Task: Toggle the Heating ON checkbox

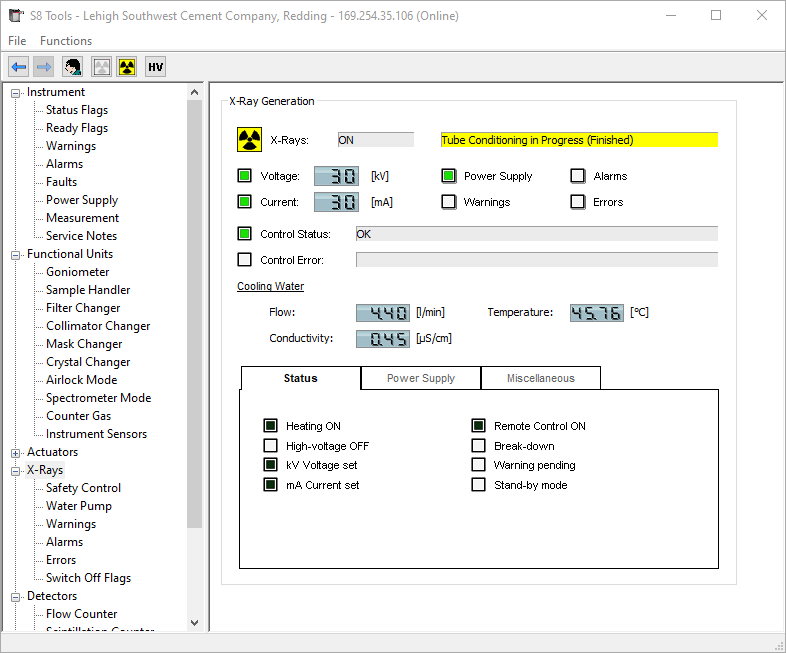Action: pyautogui.click(x=270, y=426)
